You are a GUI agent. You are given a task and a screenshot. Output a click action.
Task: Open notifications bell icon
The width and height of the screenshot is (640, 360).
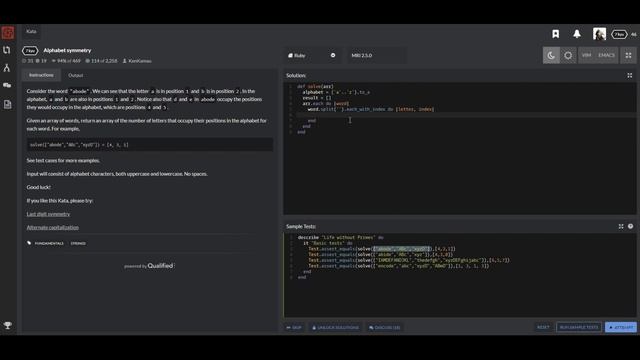[x=577, y=34]
